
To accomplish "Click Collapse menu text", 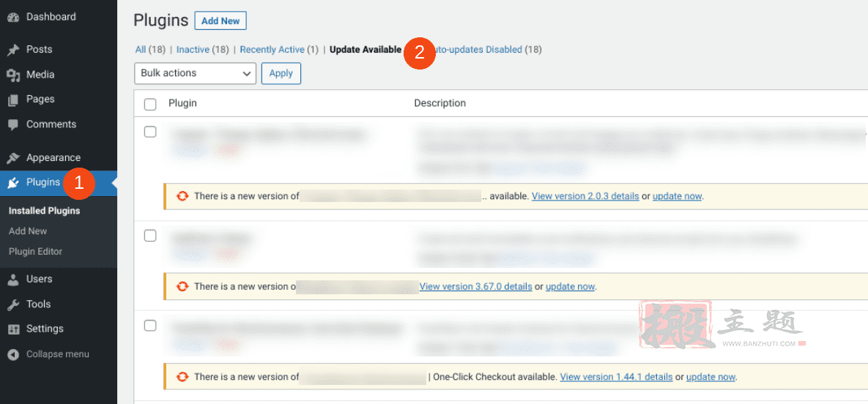I will pos(58,354).
